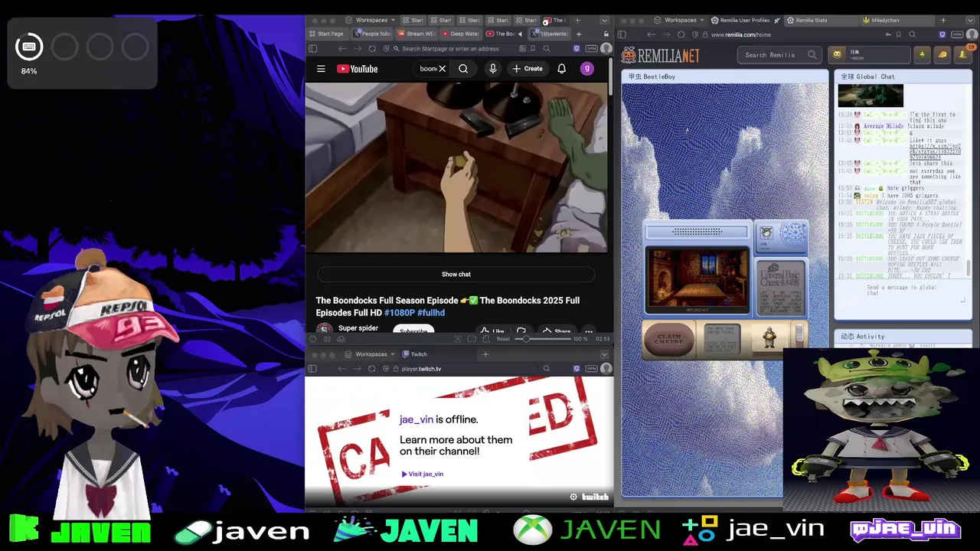Open the YouTube hamburger guide menu
This screenshot has height=551, width=980.
321,69
